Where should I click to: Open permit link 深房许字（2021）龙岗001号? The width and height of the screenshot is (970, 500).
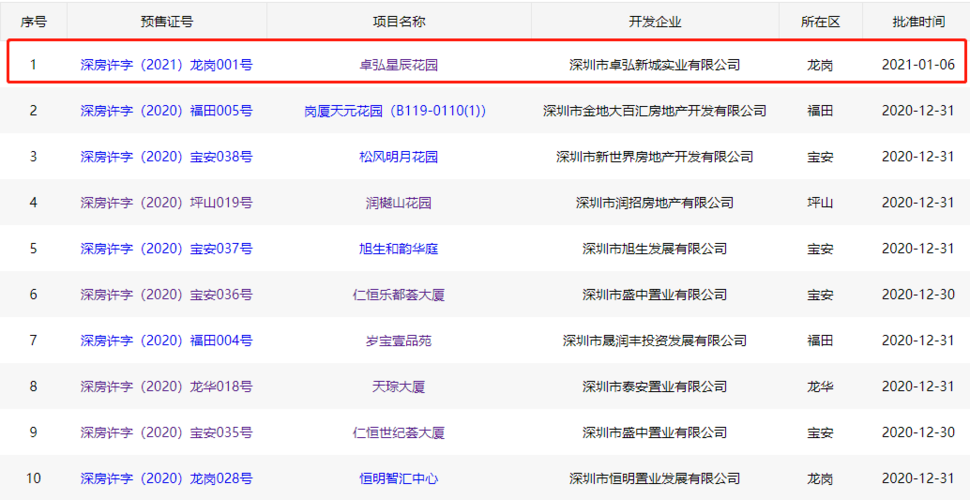166,64
